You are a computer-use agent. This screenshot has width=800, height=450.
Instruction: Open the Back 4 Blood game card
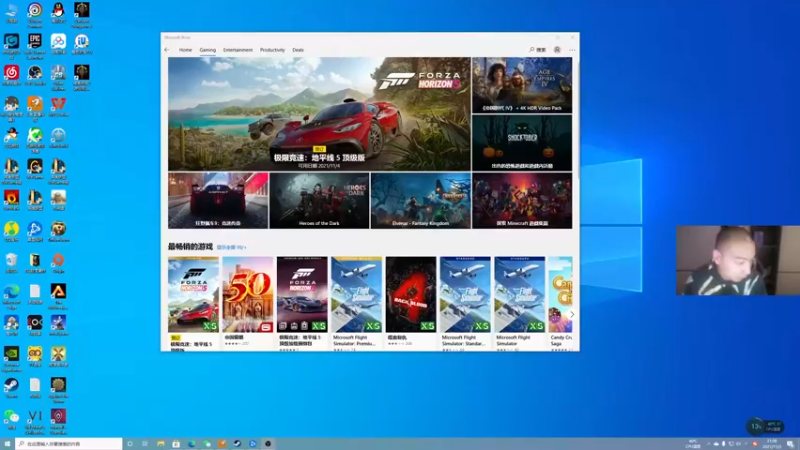click(x=411, y=302)
